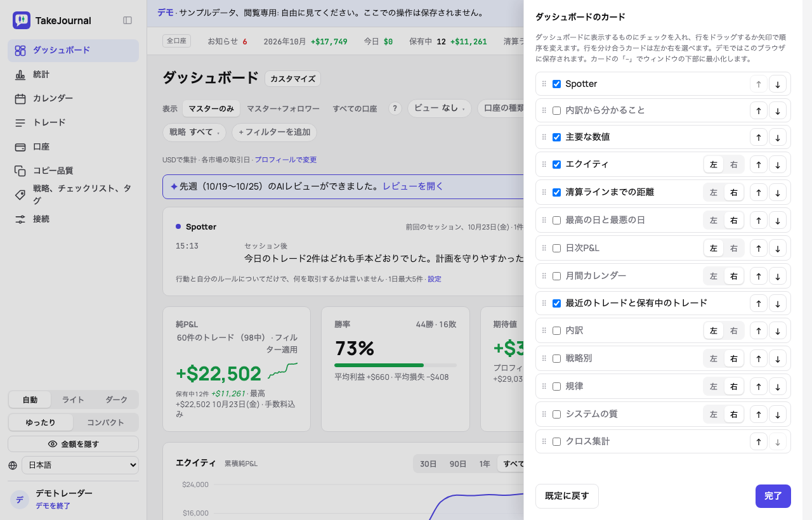The image size is (812, 520).
Task: Move 主要な数値 card down
Action: [778, 137]
